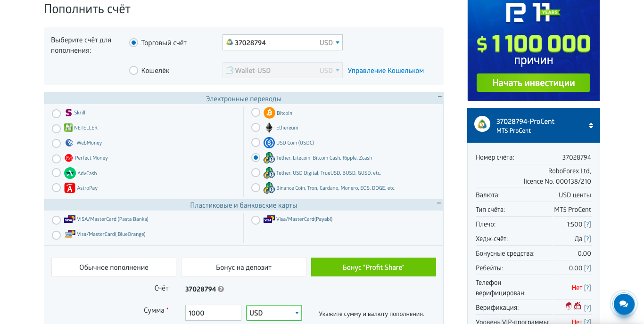Choose the Visa/MasterCard(Payabl) radio button
This screenshot has height=324, width=644.
[x=256, y=220]
